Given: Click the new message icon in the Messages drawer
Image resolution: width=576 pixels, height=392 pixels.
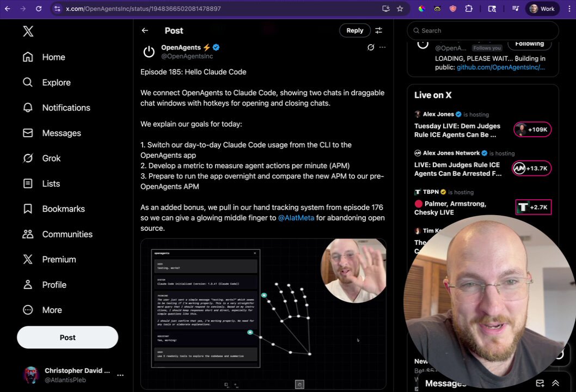Looking at the screenshot, I should (540, 383).
